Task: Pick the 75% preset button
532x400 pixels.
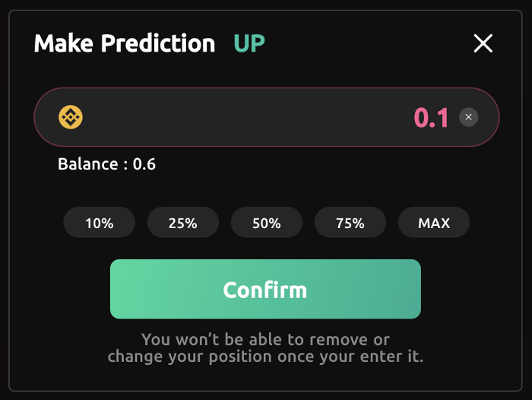Action: click(x=350, y=223)
